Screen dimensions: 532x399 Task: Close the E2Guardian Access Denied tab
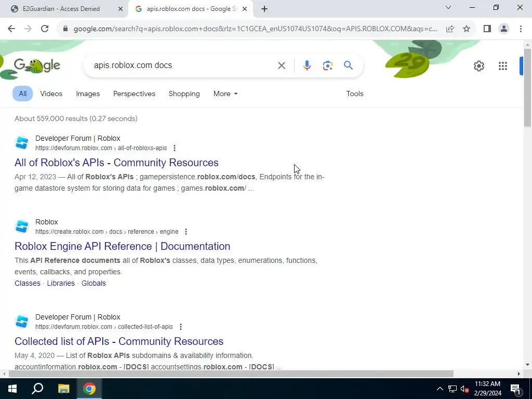point(121,9)
